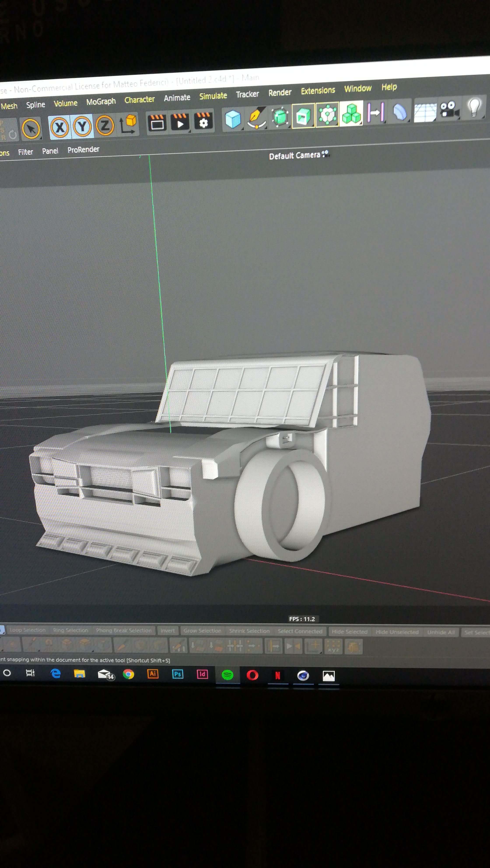Select the Live Selection arrow tool
The width and height of the screenshot is (490, 868).
pyautogui.click(x=31, y=128)
